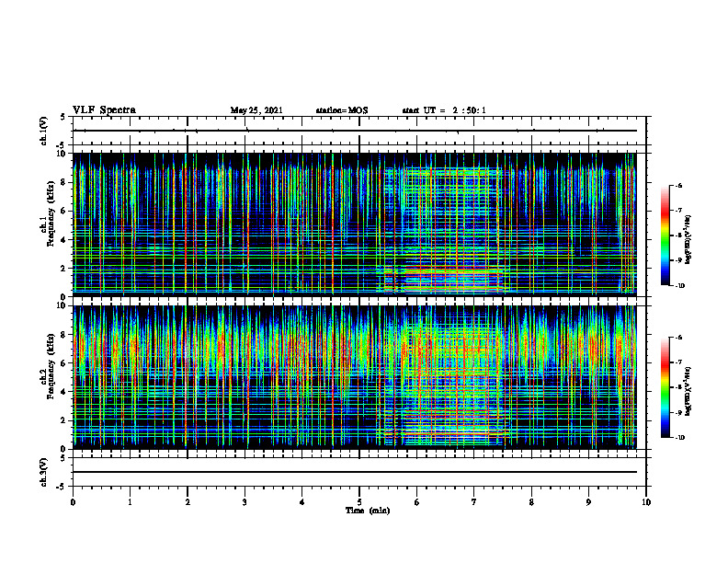The width and height of the screenshot is (728, 563).
Task: Click the "9" minute tick on time axis
Action: 588,502
